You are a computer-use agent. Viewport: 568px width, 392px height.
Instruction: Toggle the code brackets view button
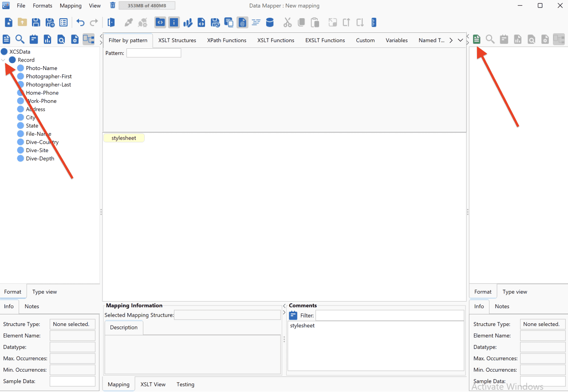coord(160,22)
